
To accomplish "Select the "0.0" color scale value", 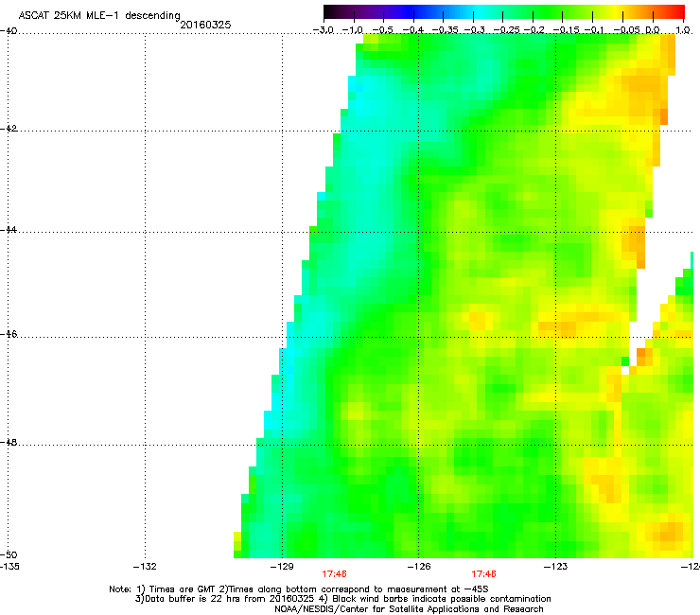I will point(653,30).
